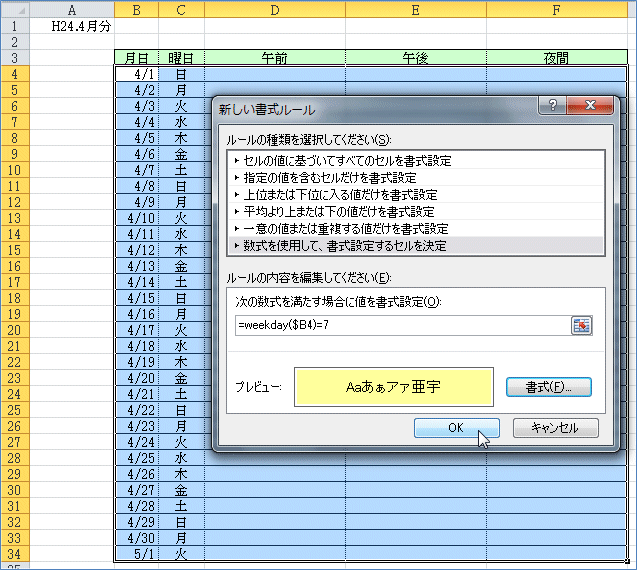Click the date cell 4/1
This screenshot has height=570, width=637.
point(136,74)
